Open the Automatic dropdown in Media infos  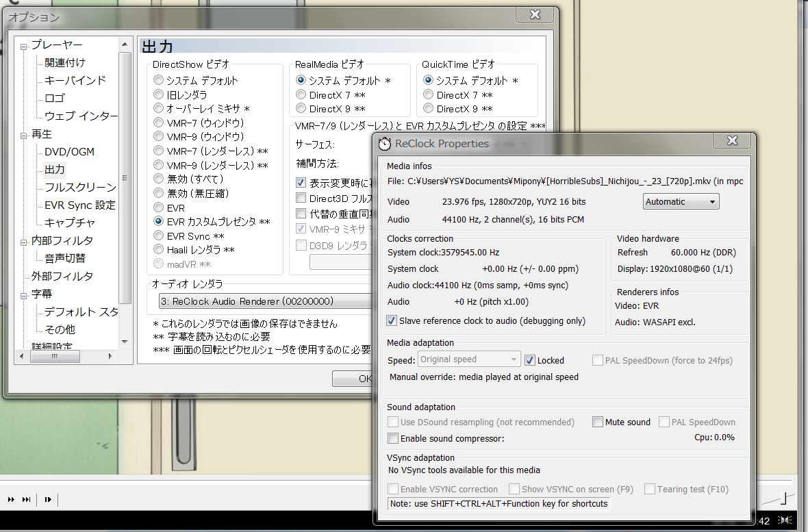681,201
